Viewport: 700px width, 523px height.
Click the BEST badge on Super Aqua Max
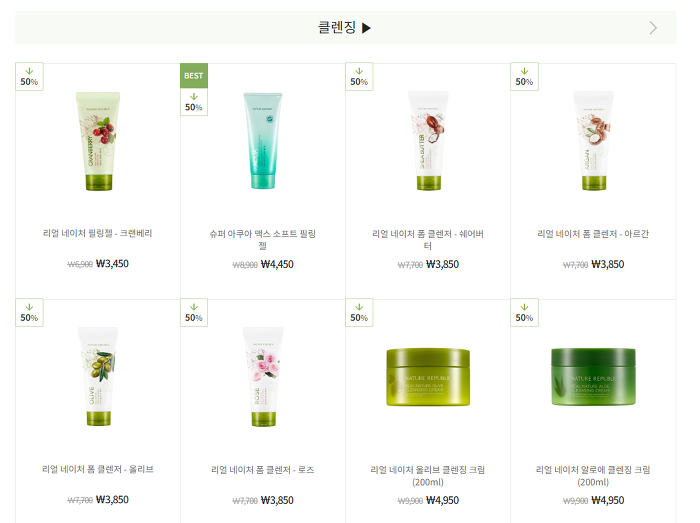click(x=194, y=76)
